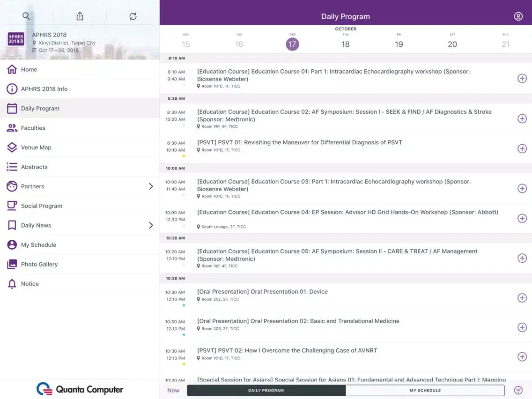The width and height of the screenshot is (532, 399).
Task: Click 'Oct 17 – 20, 2018' event dates
Action: [x=59, y=50]
